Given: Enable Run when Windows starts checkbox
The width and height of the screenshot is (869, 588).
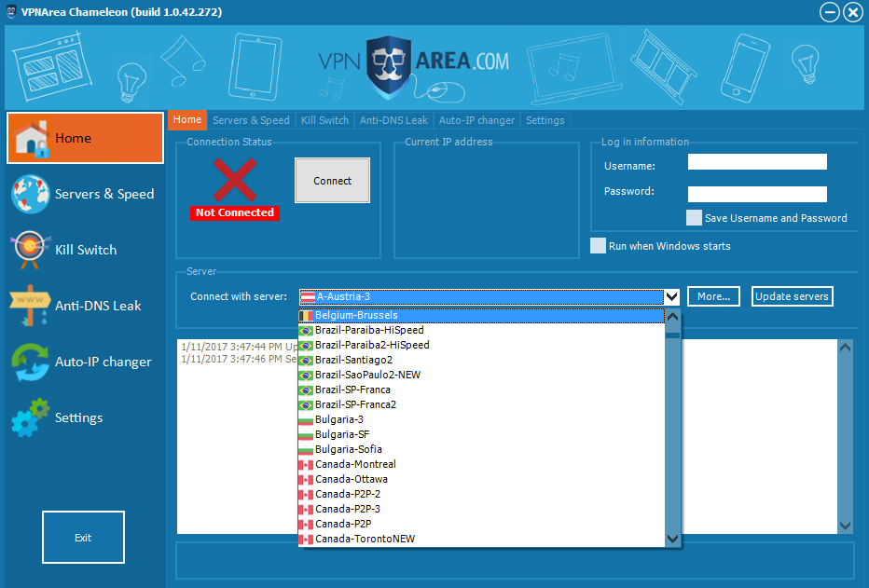Looking at the screenshot, I should click(598, 245).
